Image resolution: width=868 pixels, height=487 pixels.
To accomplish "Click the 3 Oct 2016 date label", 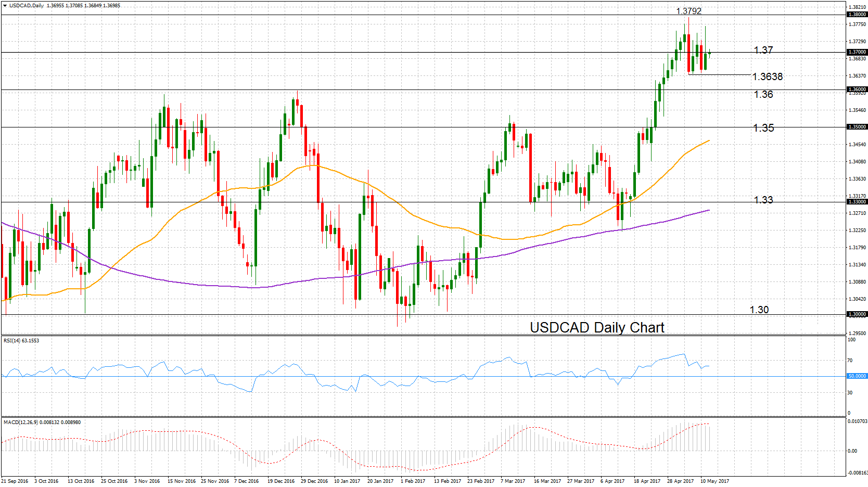I will (46, 481).
